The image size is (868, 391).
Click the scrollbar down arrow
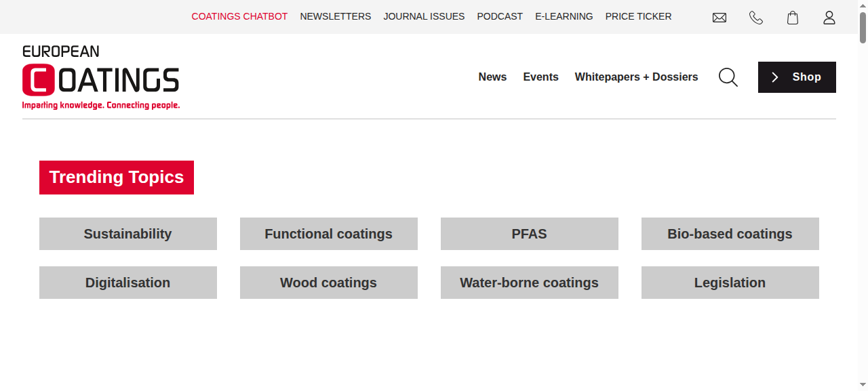pos(863,386)
